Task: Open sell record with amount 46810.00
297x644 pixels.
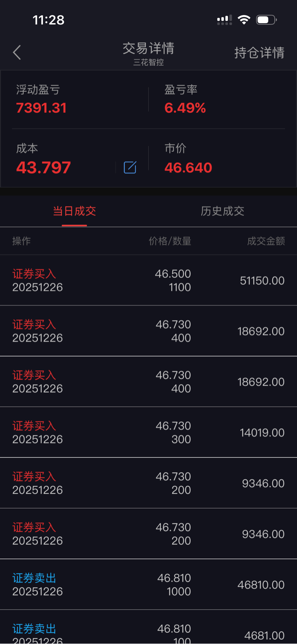Action: 148,584
